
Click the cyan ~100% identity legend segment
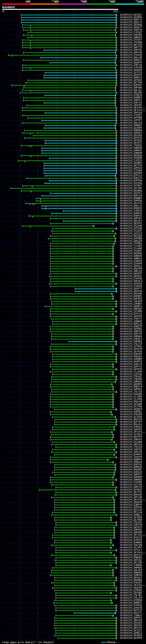click(x=130, y=4)
